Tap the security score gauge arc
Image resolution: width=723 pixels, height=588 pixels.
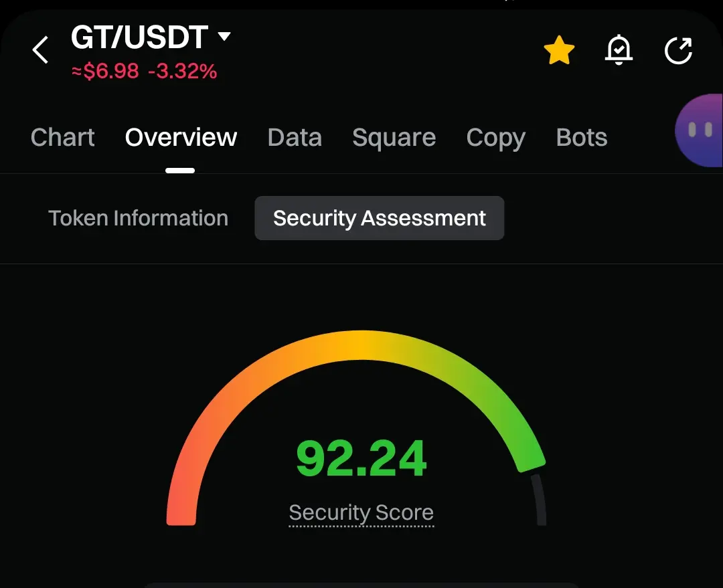356,427
